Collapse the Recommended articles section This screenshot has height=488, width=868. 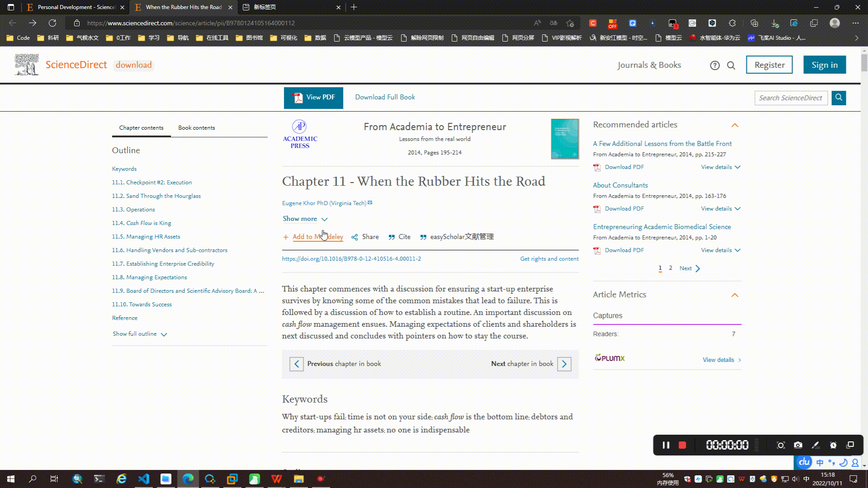735,125
